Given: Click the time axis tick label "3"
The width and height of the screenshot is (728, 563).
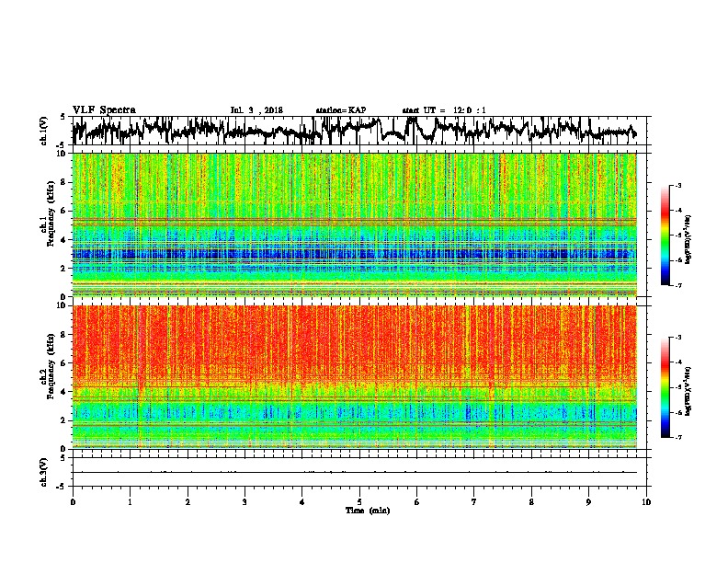Looking at the screenshot, I should point(245,502).
